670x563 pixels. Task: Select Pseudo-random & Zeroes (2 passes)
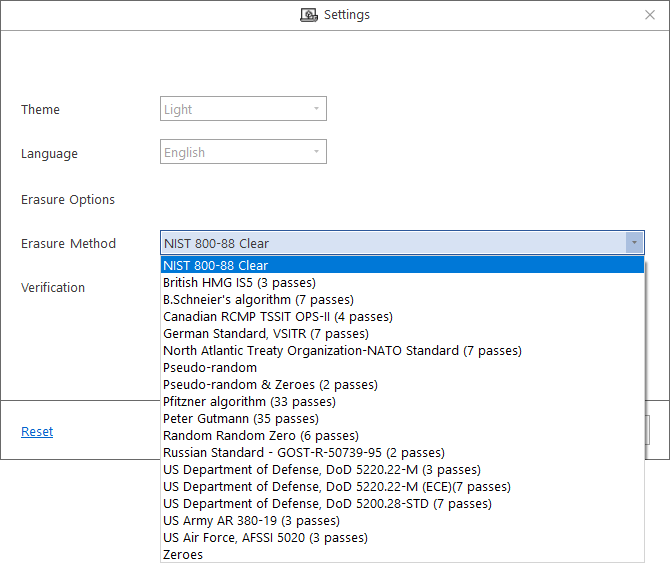(403, 384)
